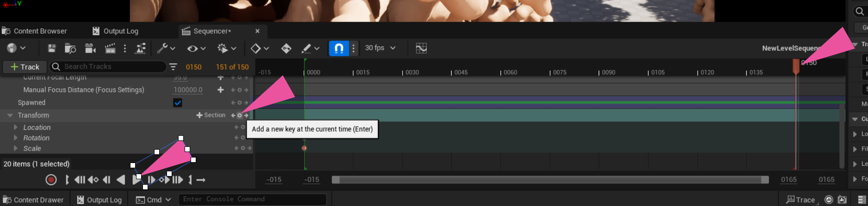Click the Track add button

[25, 67]
